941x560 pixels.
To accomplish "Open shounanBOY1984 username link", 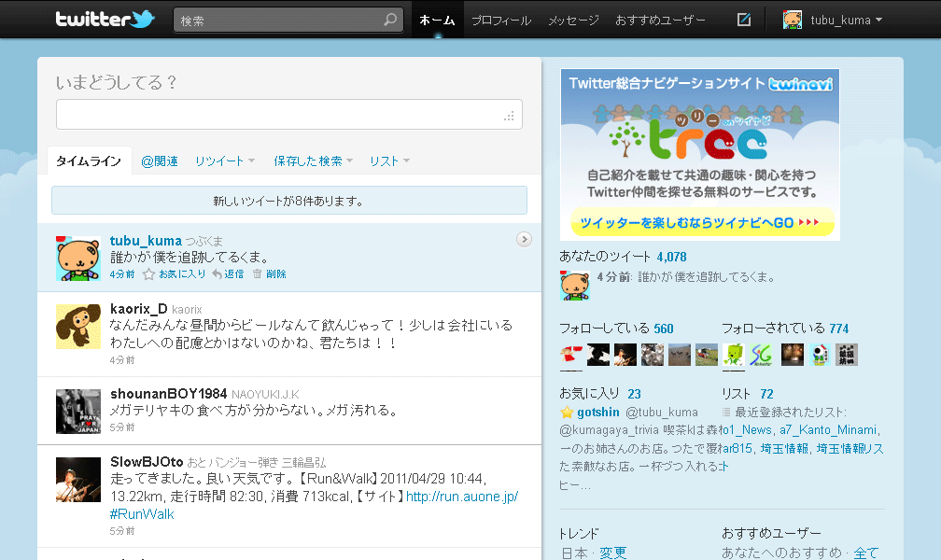I will pyautogui.click(x=169, y=394).
